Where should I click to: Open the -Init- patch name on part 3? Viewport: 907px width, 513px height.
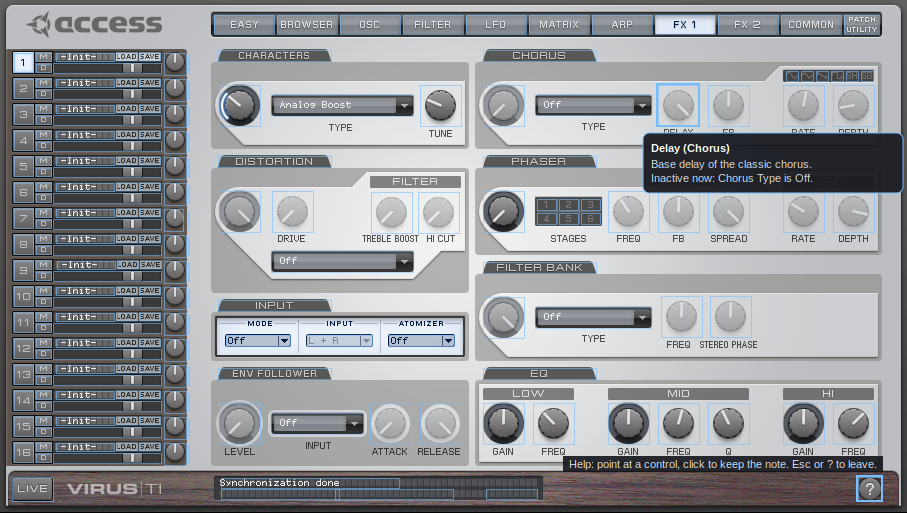coord(84,109)
